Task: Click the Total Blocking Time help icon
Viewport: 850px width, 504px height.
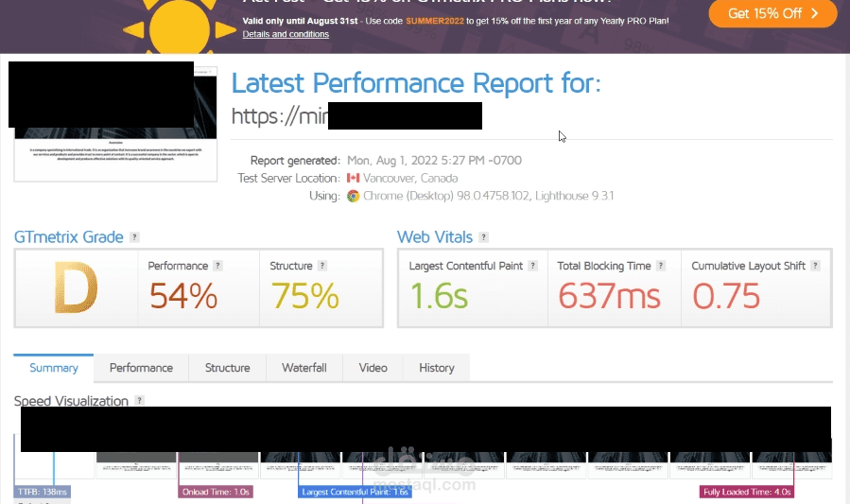Action: point(660,266)
